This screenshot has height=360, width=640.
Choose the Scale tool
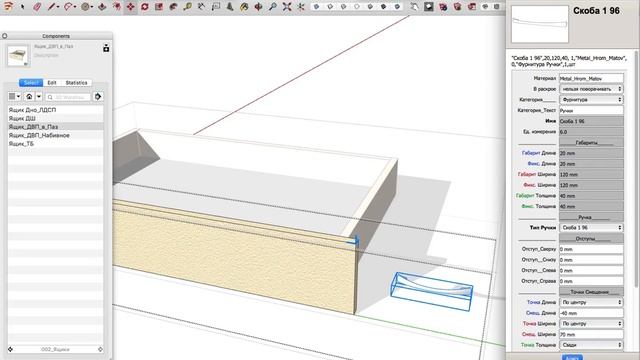tap(159, 7)
